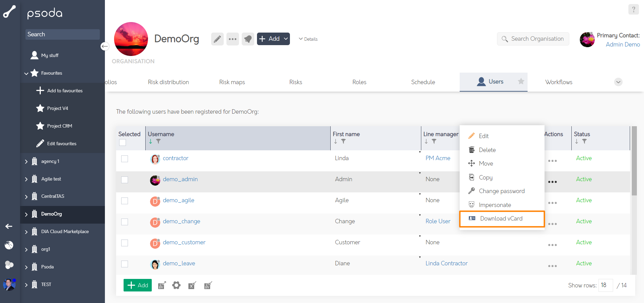Favourite the Users tab with the star icon
This screenshot has width=644, height=303.
coord(521,81)
